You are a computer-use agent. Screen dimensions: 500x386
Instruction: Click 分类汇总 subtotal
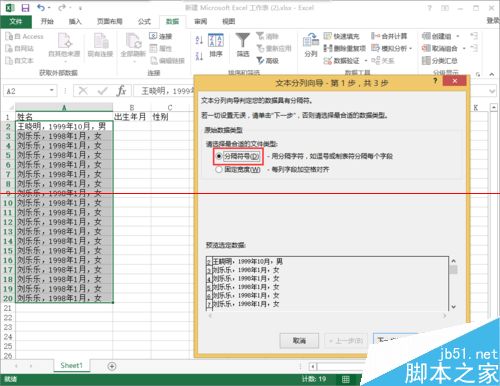pyautogui.click(x=440, y=61)
